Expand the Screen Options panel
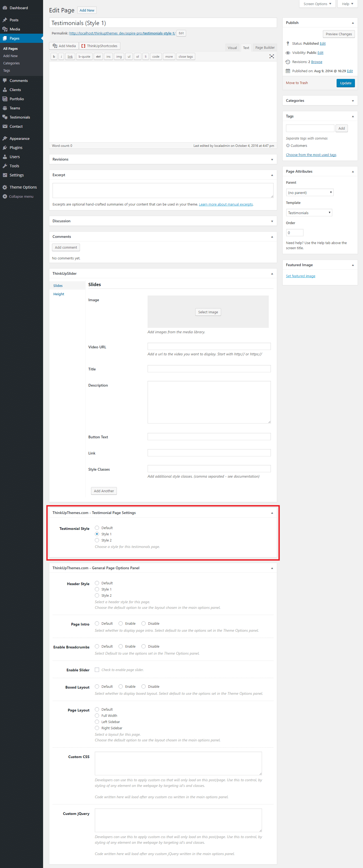This screenshot has width=363, height=868. click(x=317, y=4)
